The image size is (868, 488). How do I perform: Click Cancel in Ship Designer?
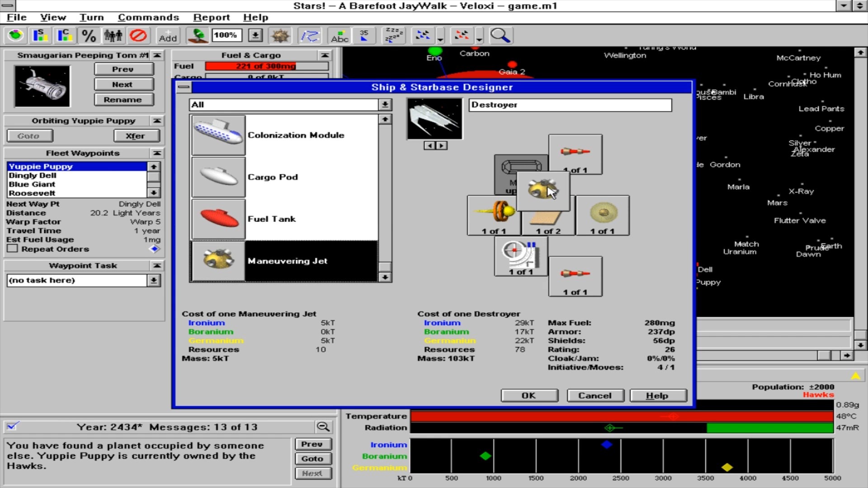point(595,395)
